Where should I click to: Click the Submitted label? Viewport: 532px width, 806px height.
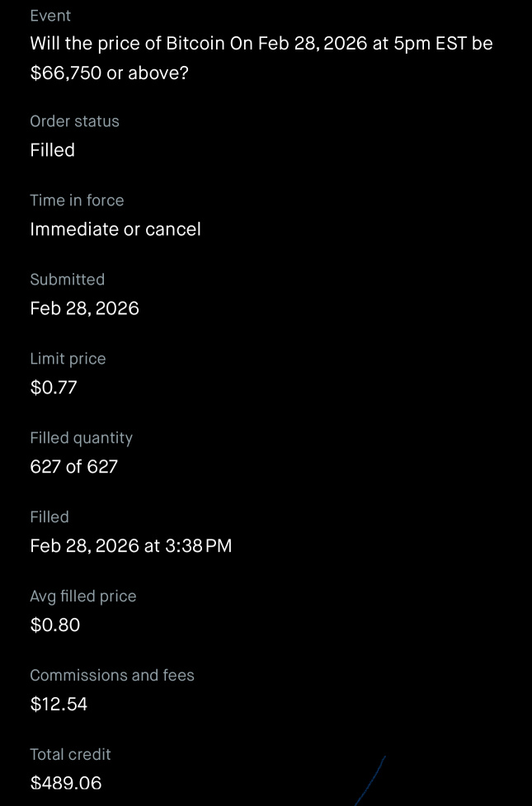coord(68,280)
